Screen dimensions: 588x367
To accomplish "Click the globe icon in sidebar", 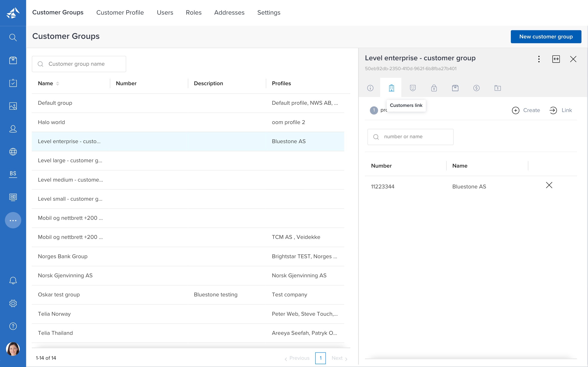I will point(13,152).
